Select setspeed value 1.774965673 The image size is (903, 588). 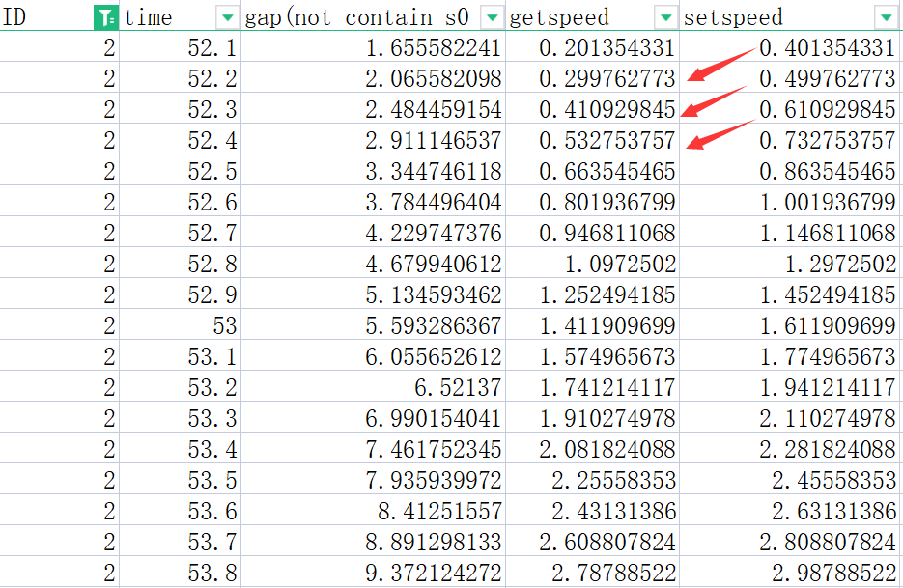coord(789,356)
